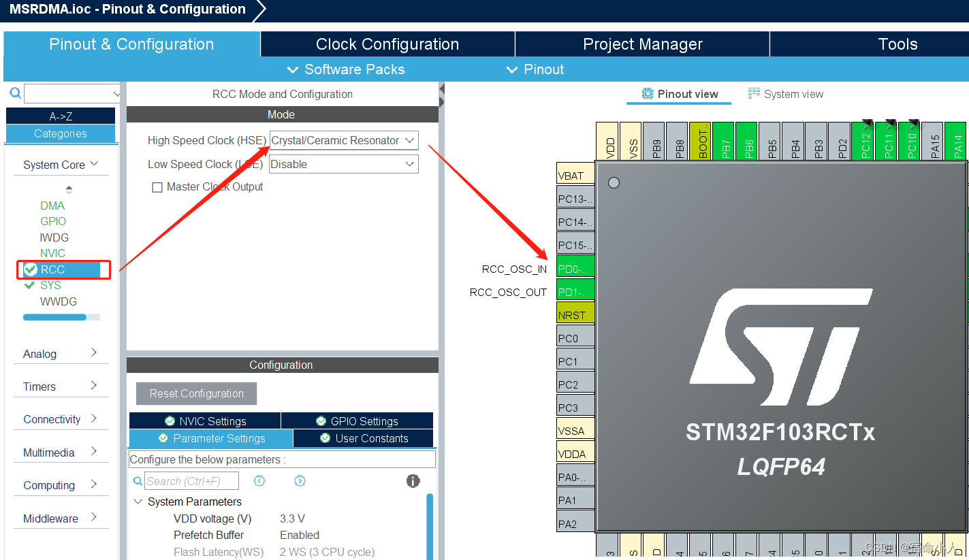Open the Low Speed Clock (LSE) dropdown

(343, 163)
